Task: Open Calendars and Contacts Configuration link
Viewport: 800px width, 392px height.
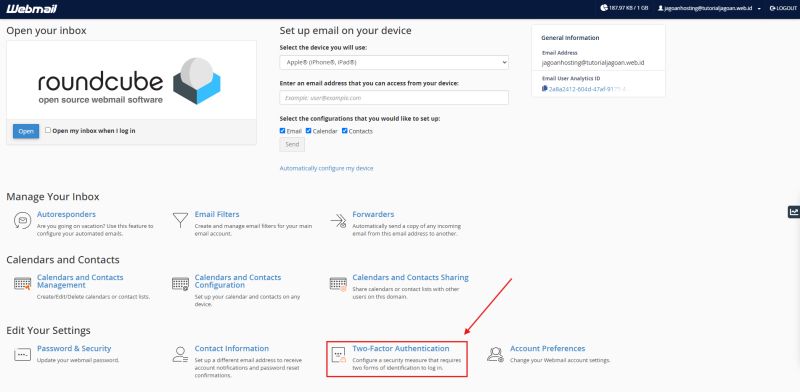Action: click(x=238, y=281)
